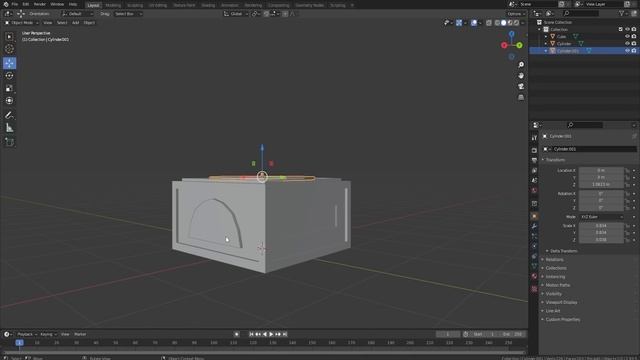Screen dimensions: 640x360
Task: Switch to the Modeling workspace tab
Action: coord(113,5)
